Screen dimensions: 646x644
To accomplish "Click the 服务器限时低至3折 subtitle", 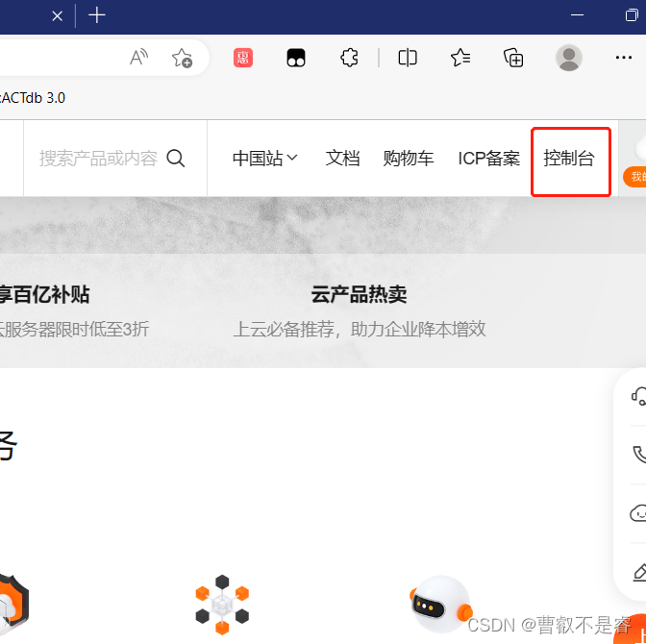I will [74, 330].
